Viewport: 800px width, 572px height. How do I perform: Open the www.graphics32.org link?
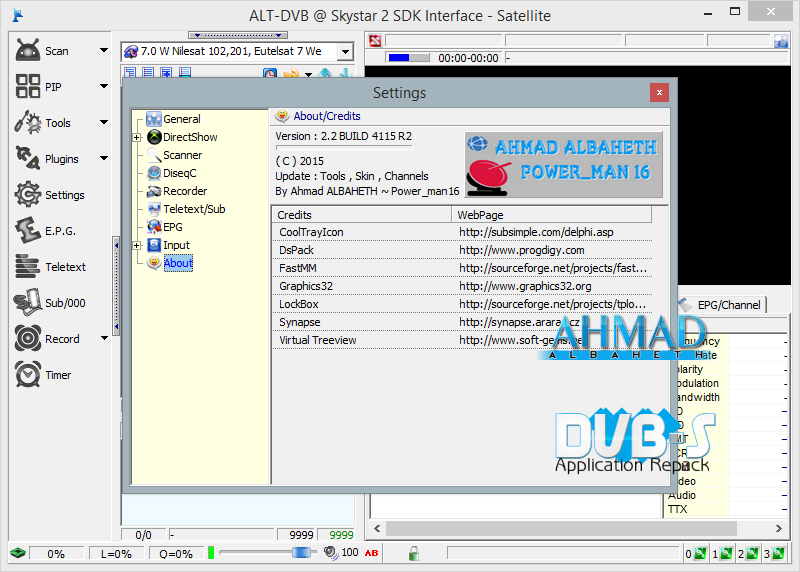525,286
